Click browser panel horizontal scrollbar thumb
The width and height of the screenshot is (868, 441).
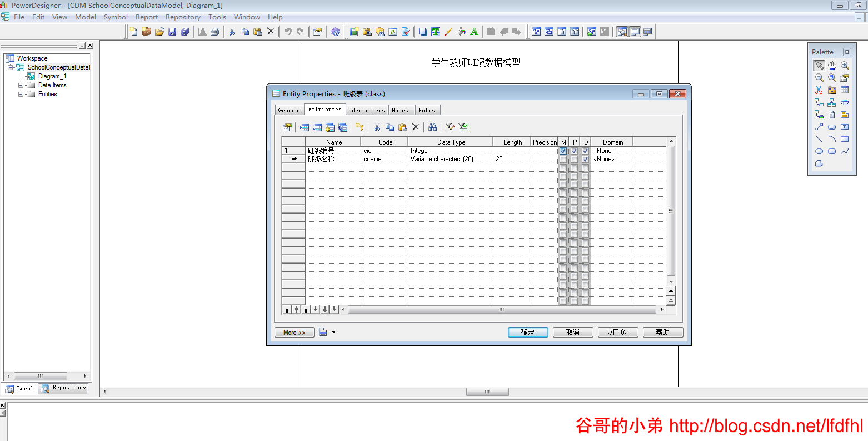[x=40, y=376]
